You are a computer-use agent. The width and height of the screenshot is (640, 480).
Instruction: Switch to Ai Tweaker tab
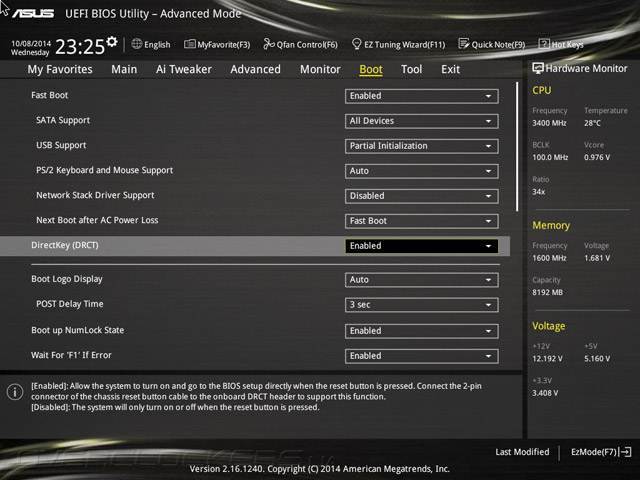point(184,69)
